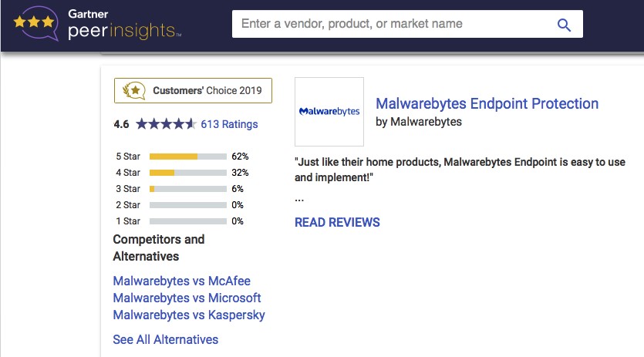Open the 613 Ratings link
This screenshot has width=644, height=357.
pyautogui.click(x=229, y=124)
